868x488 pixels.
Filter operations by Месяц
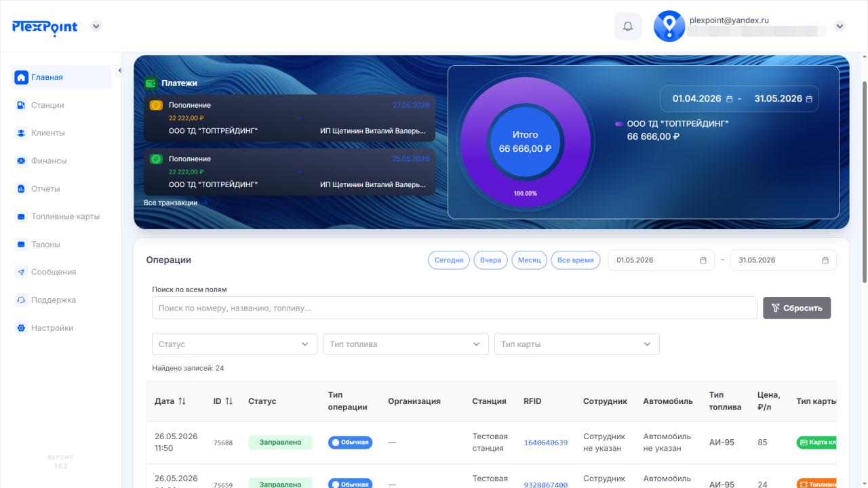click(530, 260)
